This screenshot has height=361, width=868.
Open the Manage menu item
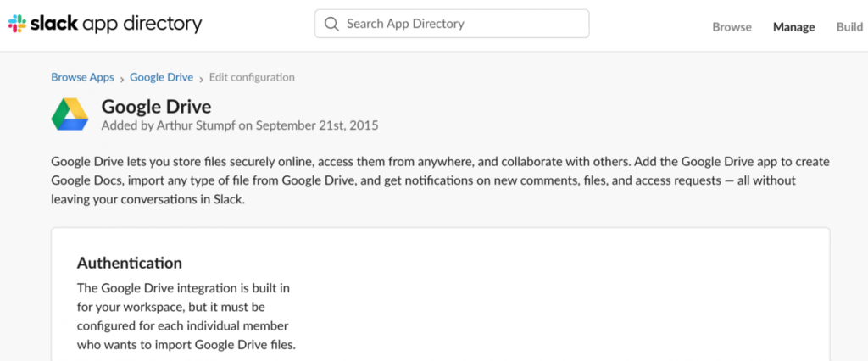(793, 26)
